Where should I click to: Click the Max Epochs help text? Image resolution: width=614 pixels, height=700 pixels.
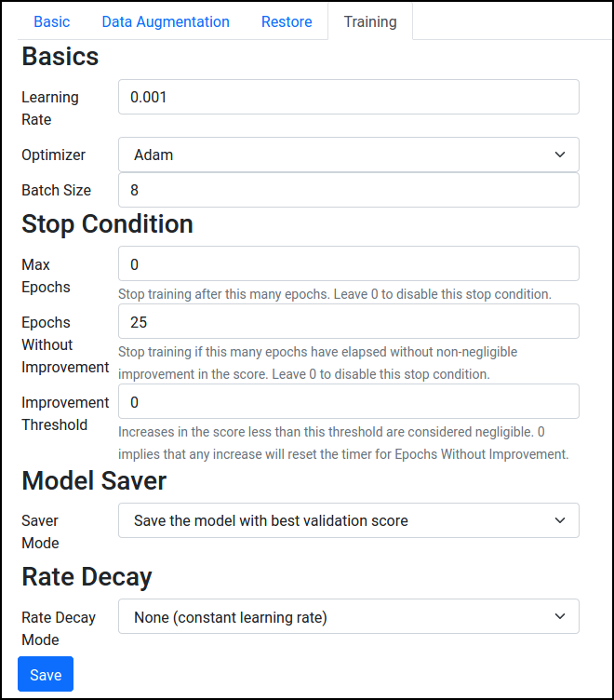click(335, 294)
